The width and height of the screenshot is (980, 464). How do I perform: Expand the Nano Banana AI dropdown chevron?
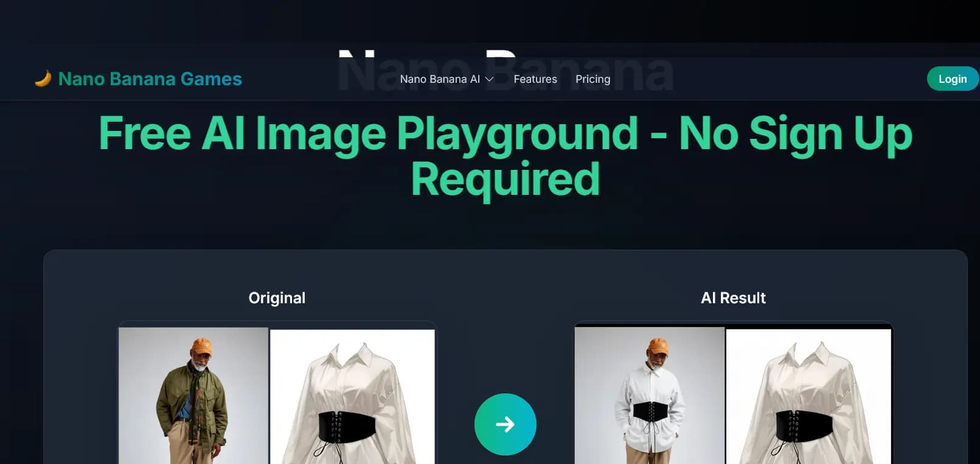(x=489, y=79)
